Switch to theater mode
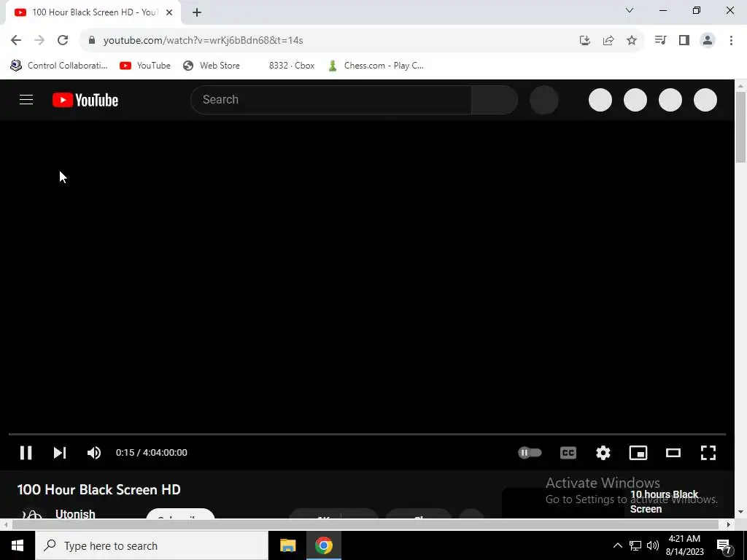The width and height of the screenshot is (747, 560). click(673, 452)
